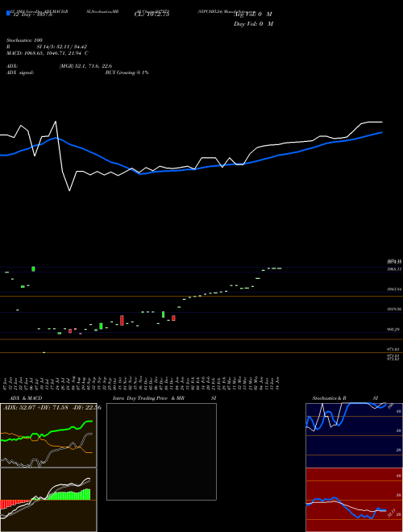
Task: Click the green MACD histogram bars
Action: click(x=69, y=495)
